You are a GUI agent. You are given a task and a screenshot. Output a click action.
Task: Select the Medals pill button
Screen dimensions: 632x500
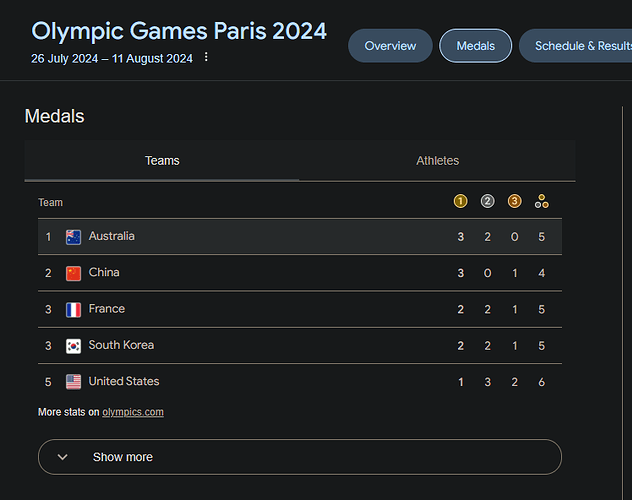coord(476,46)
